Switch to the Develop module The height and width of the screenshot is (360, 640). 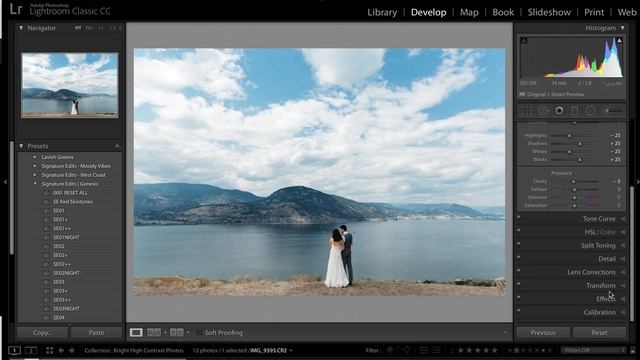[x=429, y=12]
